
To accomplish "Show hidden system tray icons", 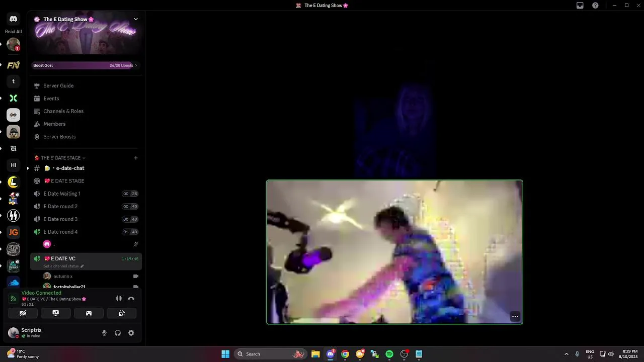I will point(567,354).
